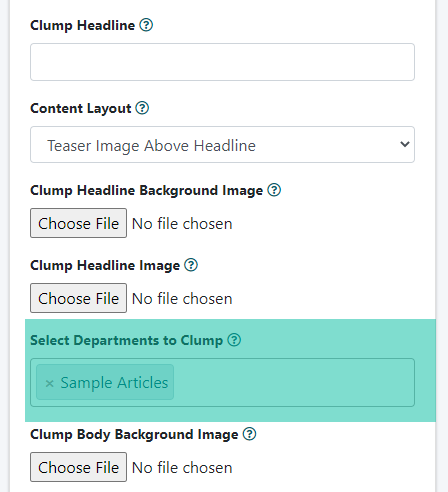Open the Teaser Image Above Headline dropdown
Image resolution: width=448 pixels, height=492 pixels.
[x=222, y=145]
